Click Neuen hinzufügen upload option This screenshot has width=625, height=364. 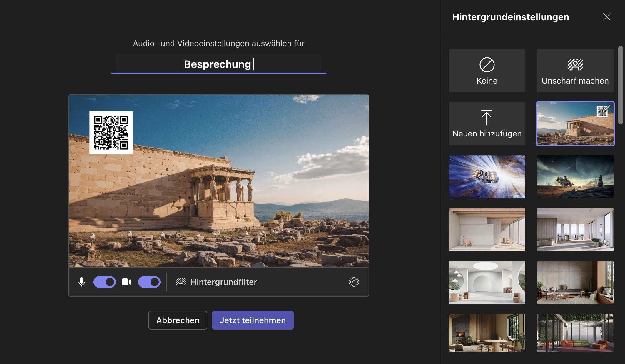(487, 124)
